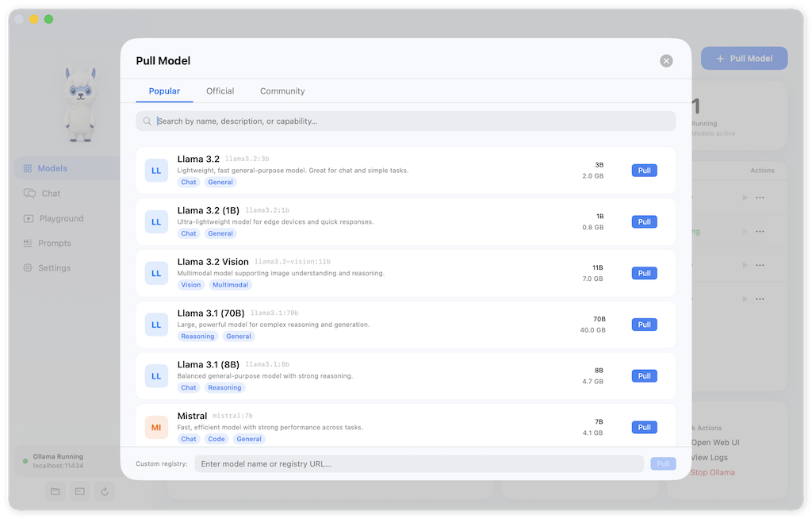Click the plus icon on Pull Model button
812x519 pixels.
click(x=720, y=59)
